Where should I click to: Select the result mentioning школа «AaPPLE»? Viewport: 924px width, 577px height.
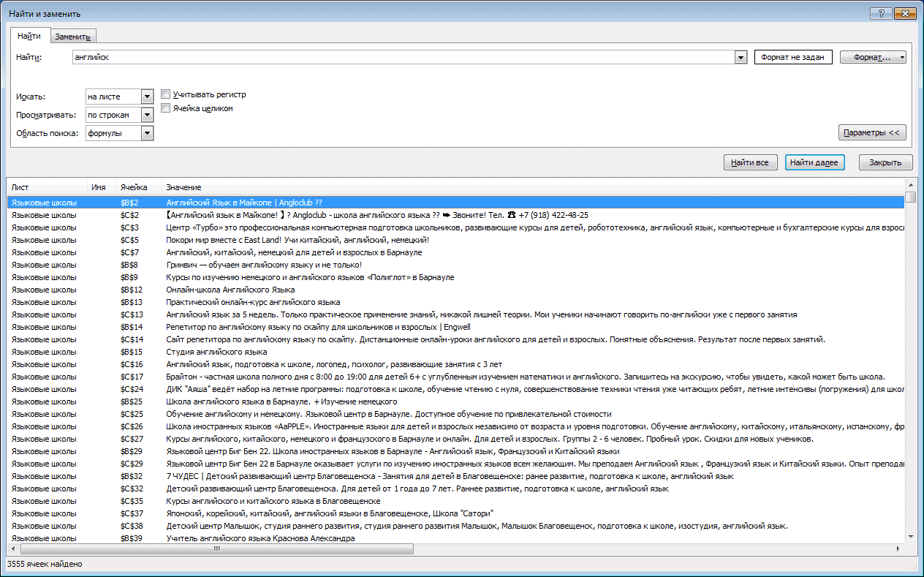point(455,426)
